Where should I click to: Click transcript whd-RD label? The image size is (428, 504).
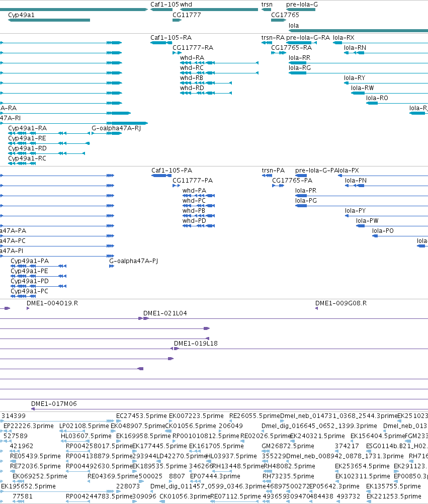point(192,88)
